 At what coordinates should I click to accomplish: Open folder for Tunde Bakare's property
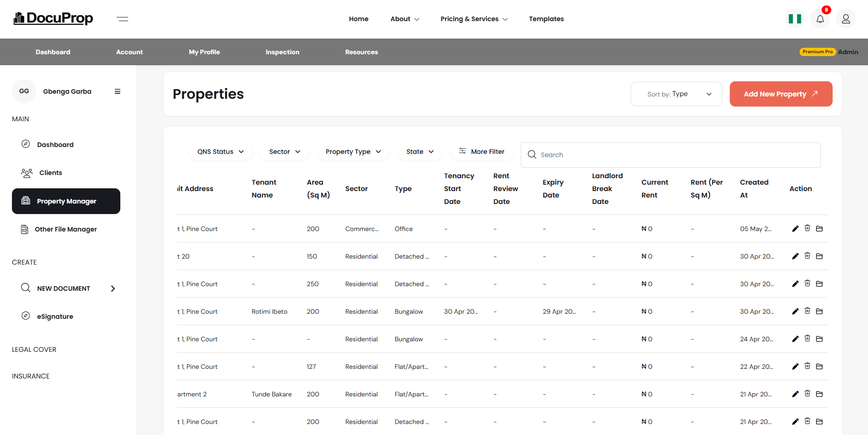pyautogui.click(x=819, y=394)
